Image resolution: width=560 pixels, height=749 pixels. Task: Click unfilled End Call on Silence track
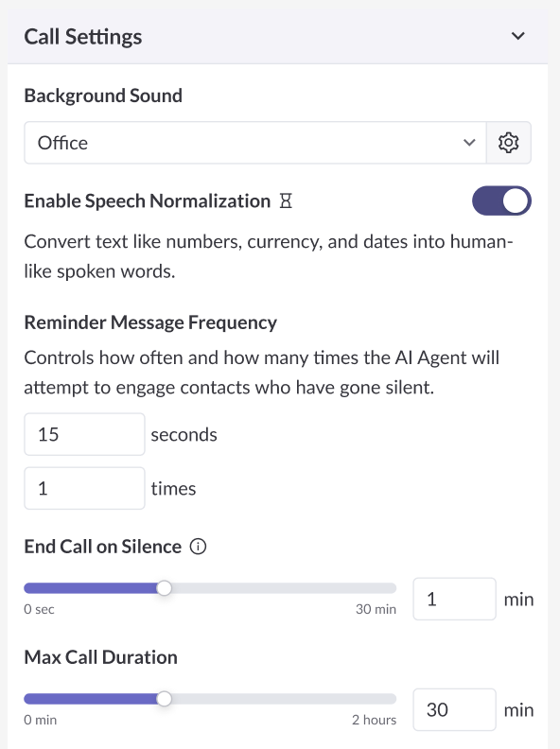point(284,588)
